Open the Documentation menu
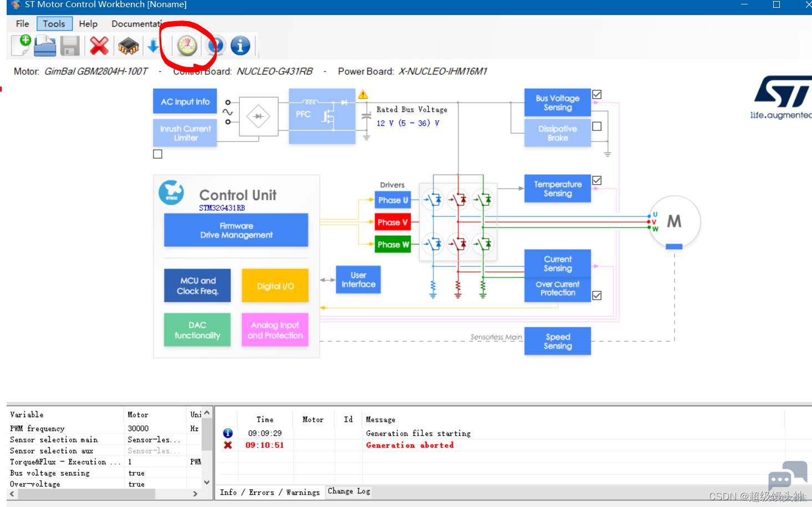 [x=137, y=24]
